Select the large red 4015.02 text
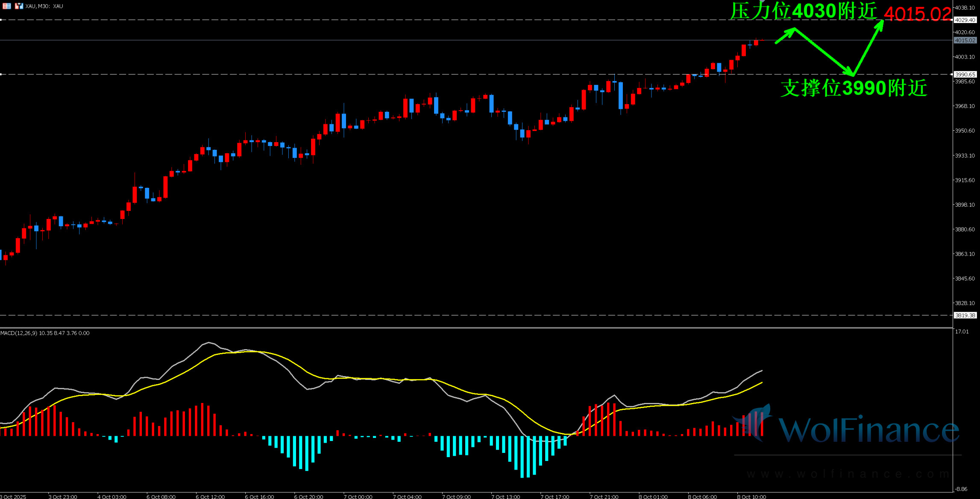The width and height of the screenshot is (980, 499). tap(918, 14)
